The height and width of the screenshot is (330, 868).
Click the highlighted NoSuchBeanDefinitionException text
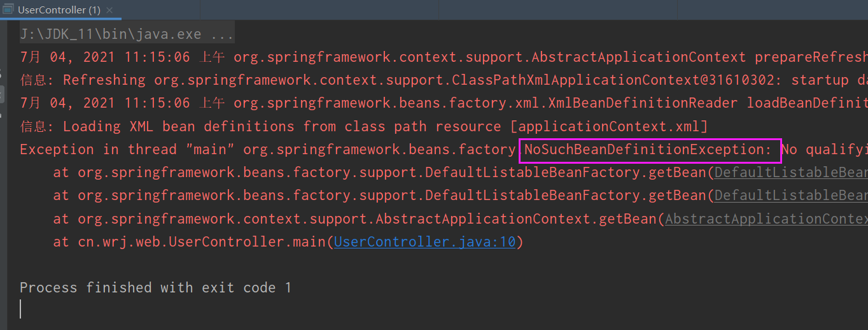click(x=649, y=150)
